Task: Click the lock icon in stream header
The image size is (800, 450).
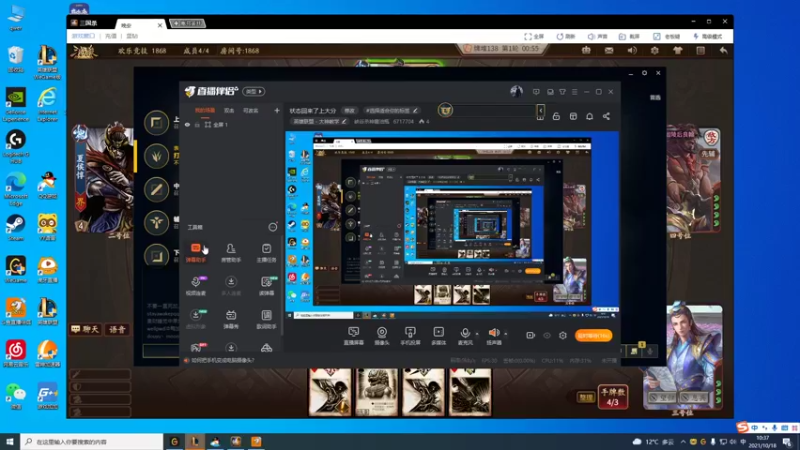Action: pos(556,116)
